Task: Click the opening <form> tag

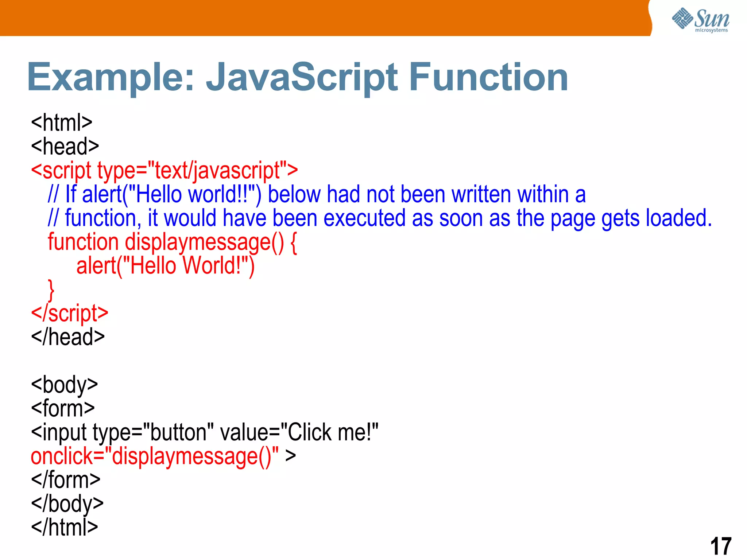Action: pos(63,408)
